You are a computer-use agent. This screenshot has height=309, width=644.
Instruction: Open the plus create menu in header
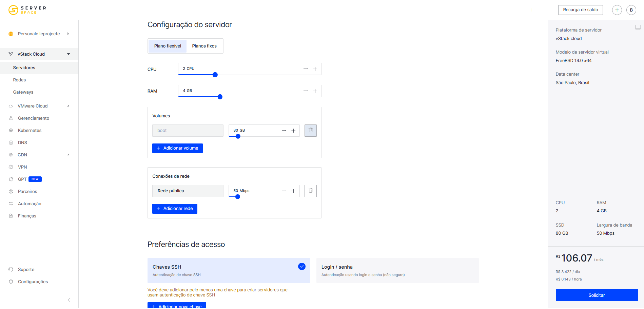[617, 10]
